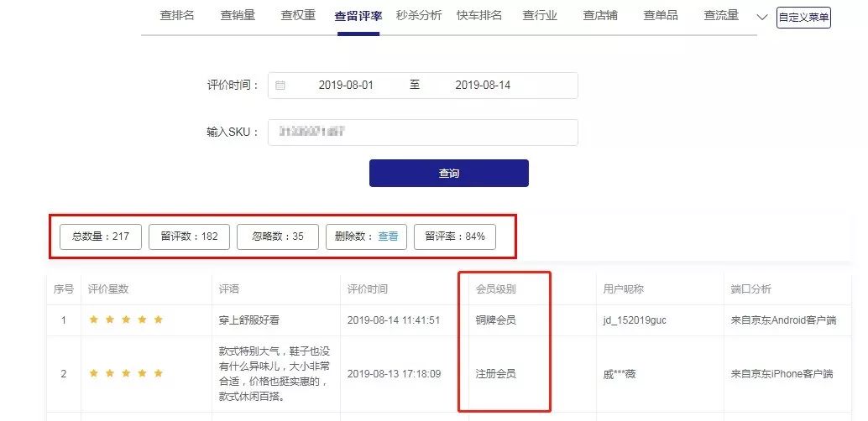Click the 留评率：84% box
This screenshot has width=868, height=421.
coord(455,236)
